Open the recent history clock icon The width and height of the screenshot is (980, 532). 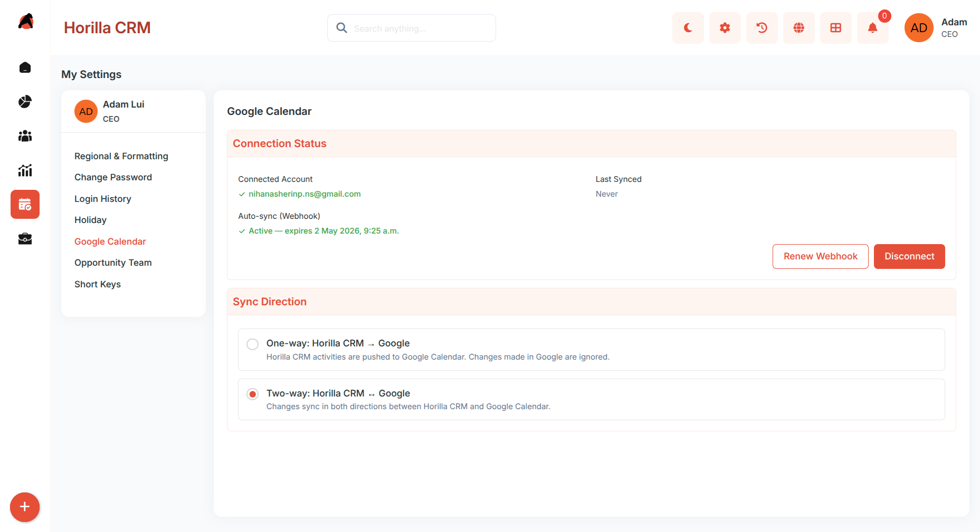click(762, 28)
